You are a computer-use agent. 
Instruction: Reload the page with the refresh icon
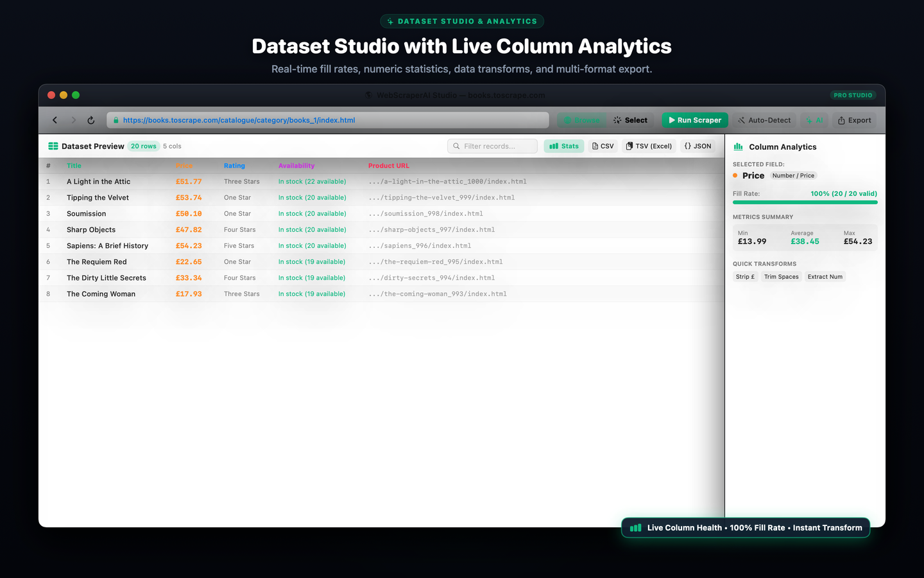[91, 120]
